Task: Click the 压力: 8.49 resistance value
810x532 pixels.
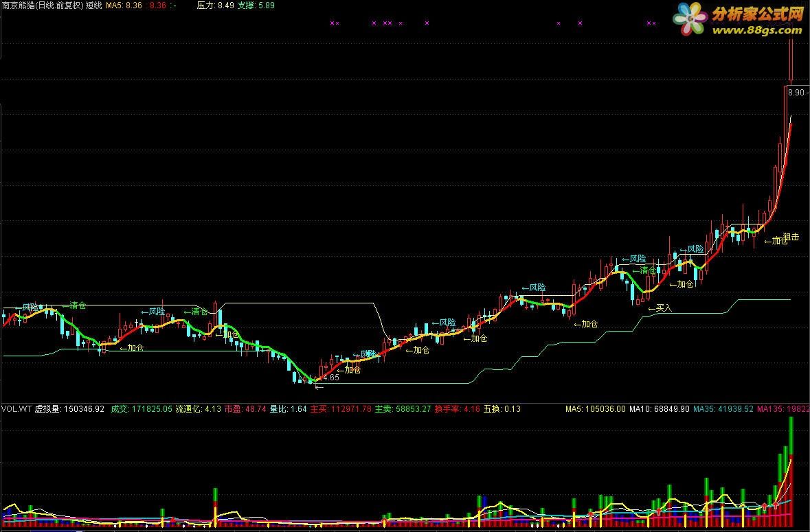Action: 216,5
